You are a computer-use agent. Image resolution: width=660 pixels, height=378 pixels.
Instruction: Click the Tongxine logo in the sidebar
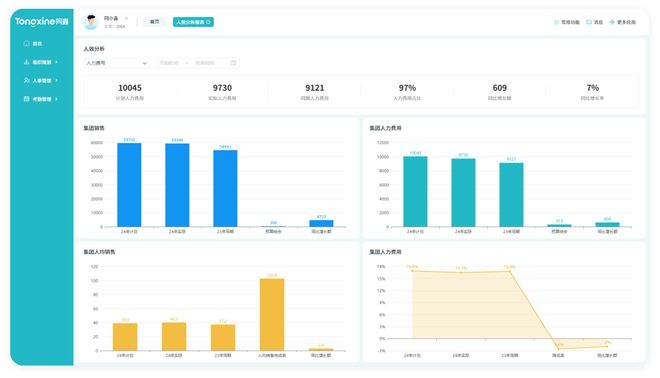(x=41, y=21)
